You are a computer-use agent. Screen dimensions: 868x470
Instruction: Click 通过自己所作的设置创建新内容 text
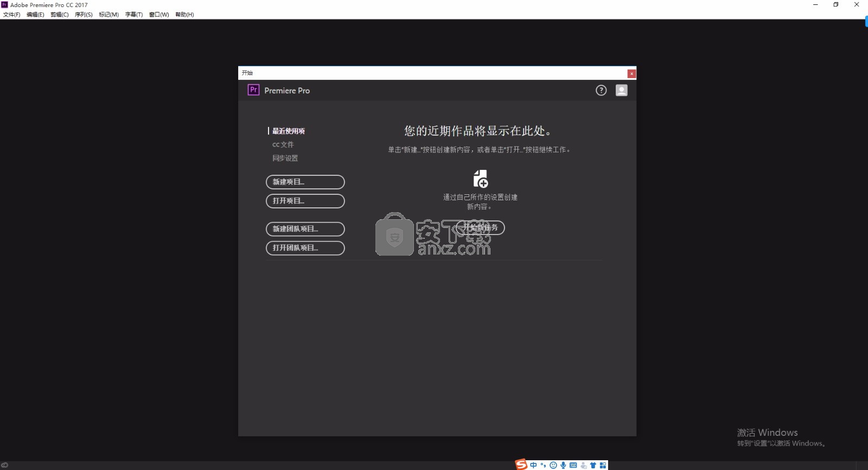480,202
